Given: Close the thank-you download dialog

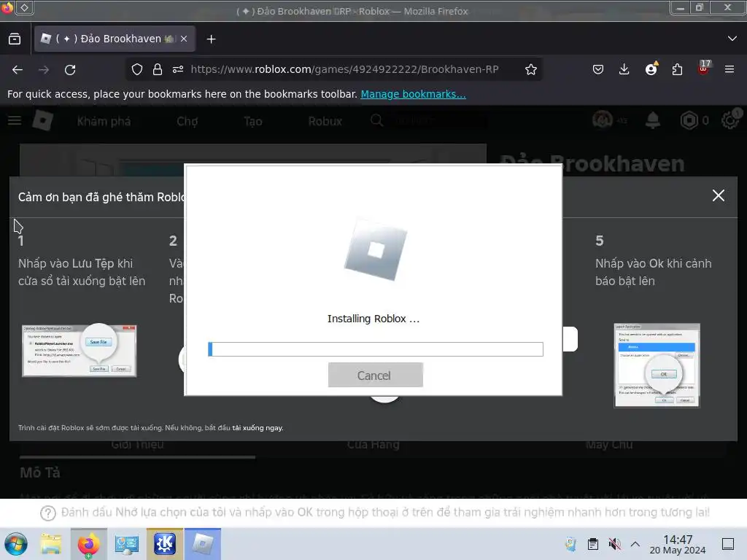Looking at the screenshot, I should click(x=719, y=195).
